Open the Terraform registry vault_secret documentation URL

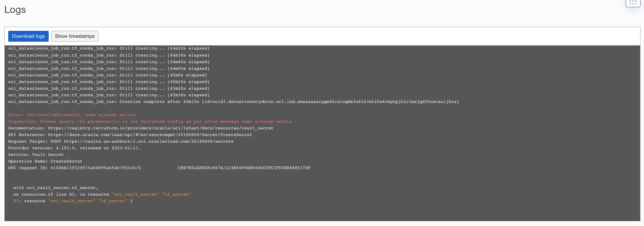tap(161, 128)
